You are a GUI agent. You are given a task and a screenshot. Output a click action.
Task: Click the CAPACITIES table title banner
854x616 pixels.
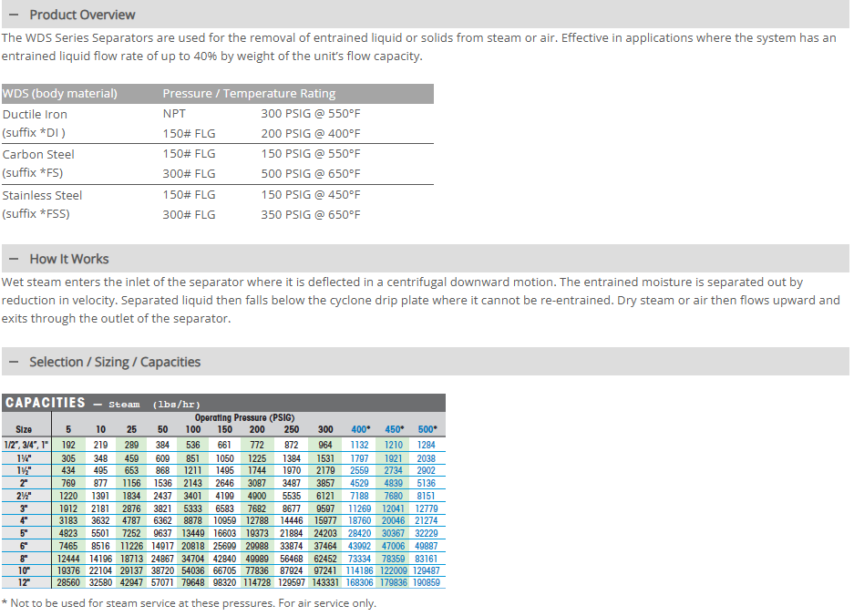pyautogui.click(x=46, y=403)
